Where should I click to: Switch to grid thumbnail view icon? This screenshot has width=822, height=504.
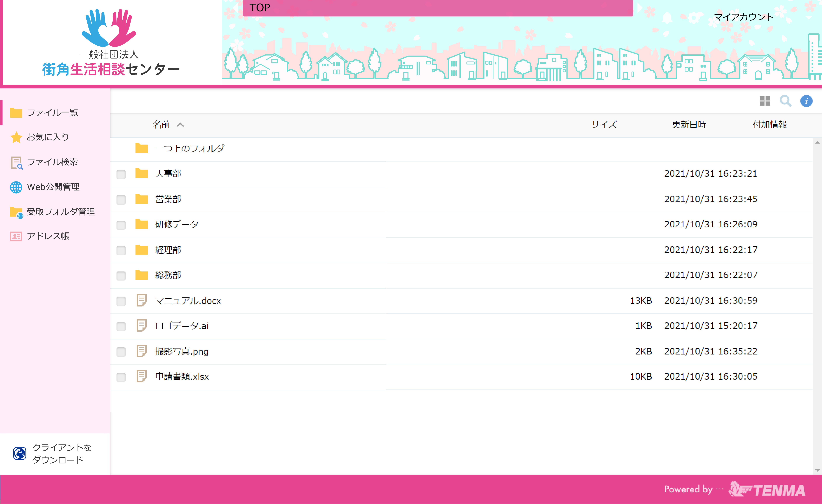765,101
